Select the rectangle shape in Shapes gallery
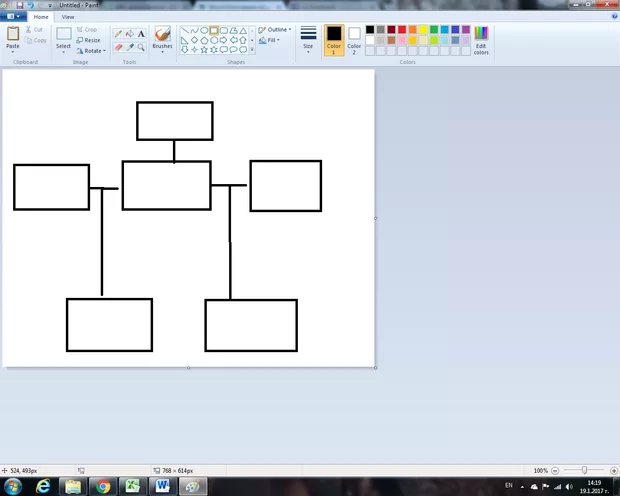 214,30
